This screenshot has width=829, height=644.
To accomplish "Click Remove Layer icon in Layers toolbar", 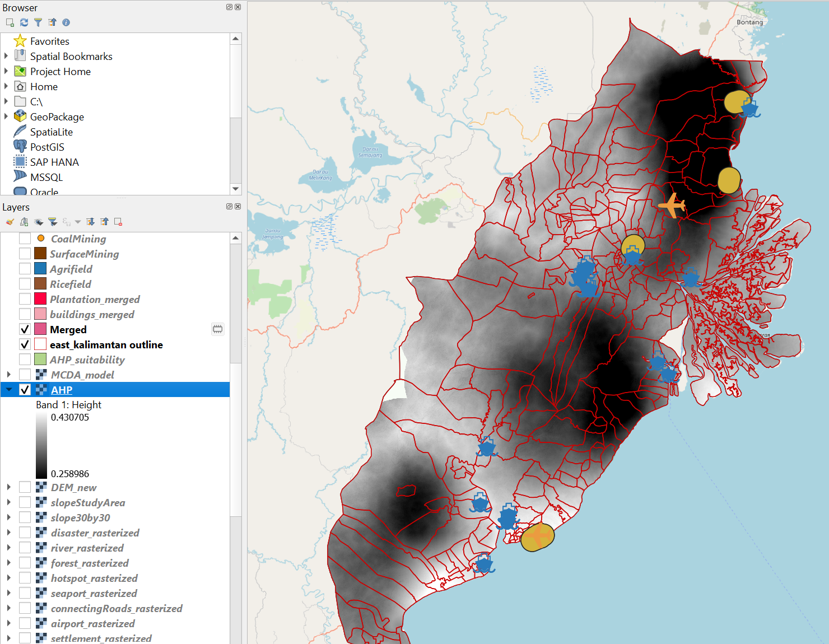I will pyautogui.click(x=118, y=222).
